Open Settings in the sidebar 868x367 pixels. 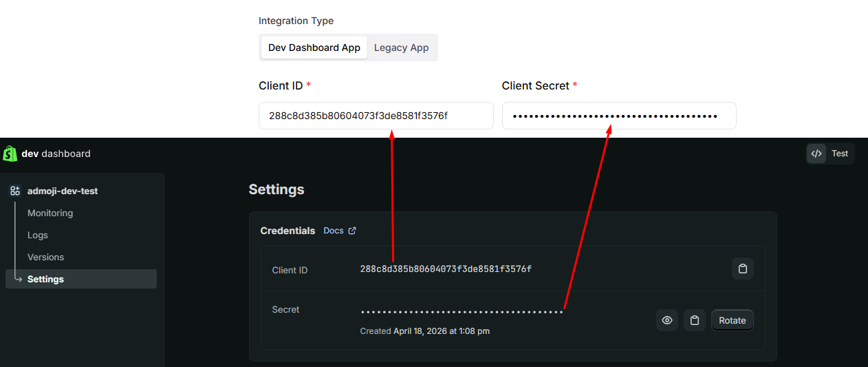pos(81,279)
